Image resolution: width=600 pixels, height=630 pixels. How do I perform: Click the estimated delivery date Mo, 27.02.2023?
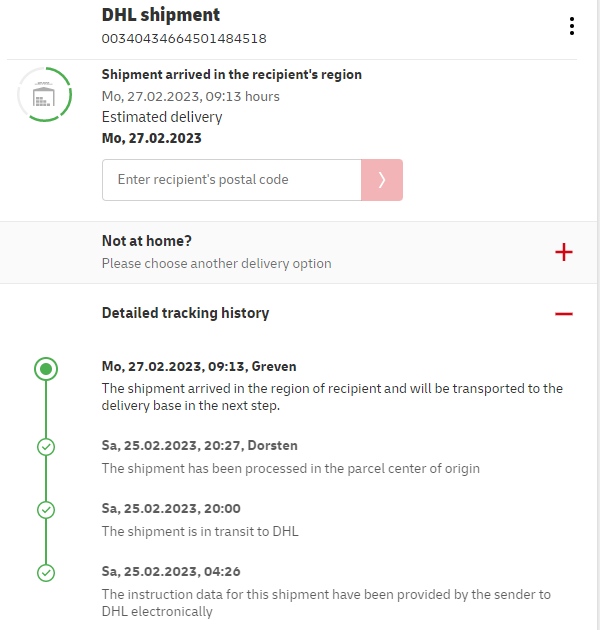[x=152, y=138]
